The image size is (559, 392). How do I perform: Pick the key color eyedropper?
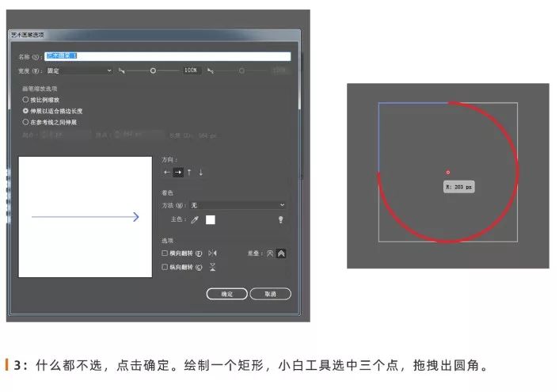[x=194, y=219]
